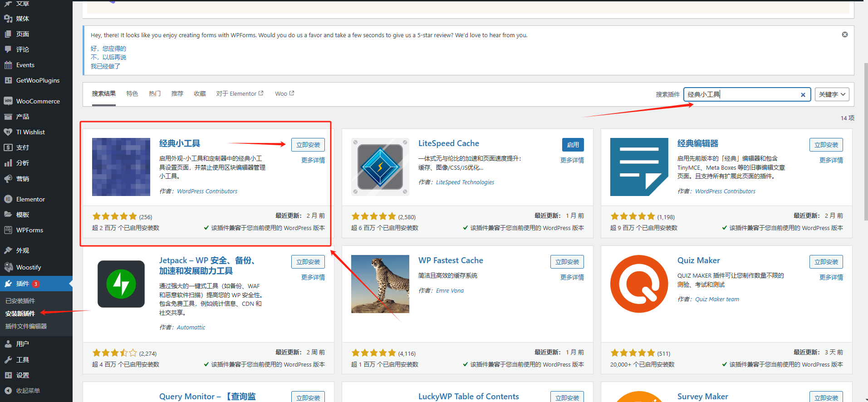
Task: Dismiss the WPForms review notice
Action: tap(845, 34)
